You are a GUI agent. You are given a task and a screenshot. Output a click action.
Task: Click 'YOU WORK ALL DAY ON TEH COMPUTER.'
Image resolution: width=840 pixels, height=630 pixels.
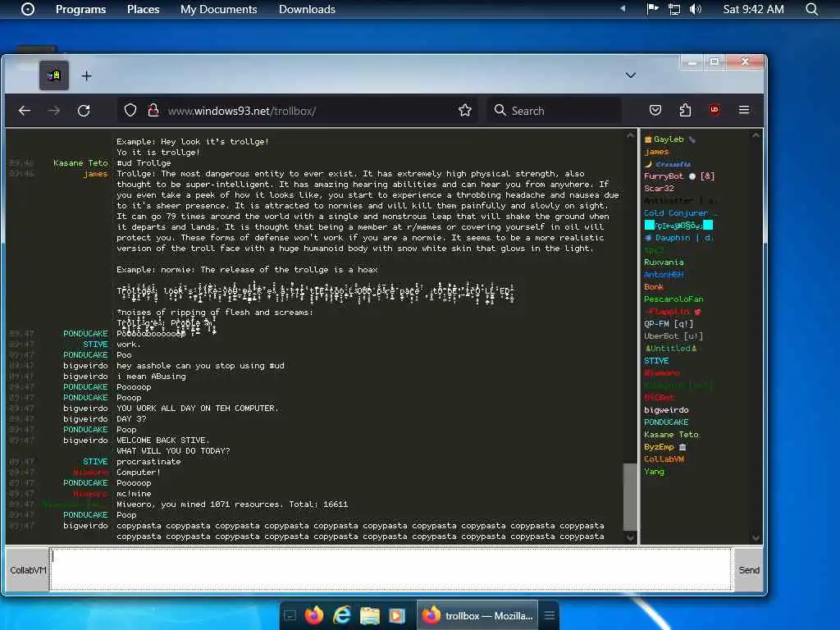[x=198, y=409]
